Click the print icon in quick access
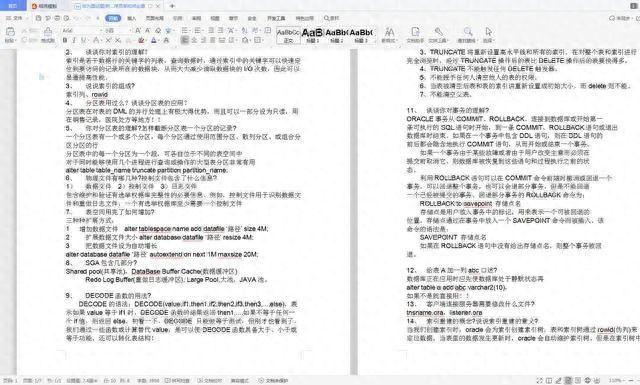The width and height of the screenshot is (640, 385). point(57,18)
